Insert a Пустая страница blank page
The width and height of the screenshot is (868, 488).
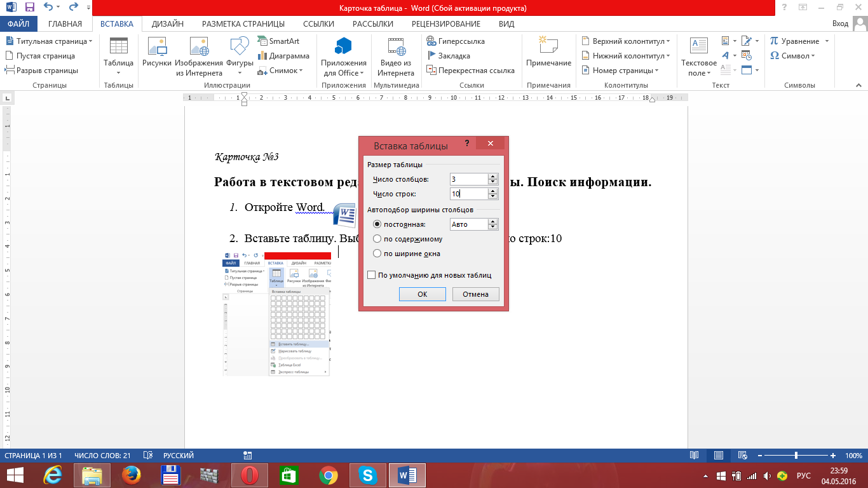pyautogui.click(x=40, y=56)
